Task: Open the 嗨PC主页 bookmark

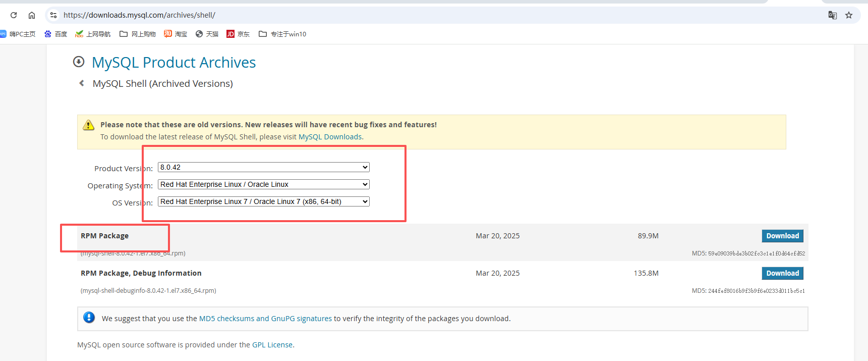Action: [x=18, y=34]
